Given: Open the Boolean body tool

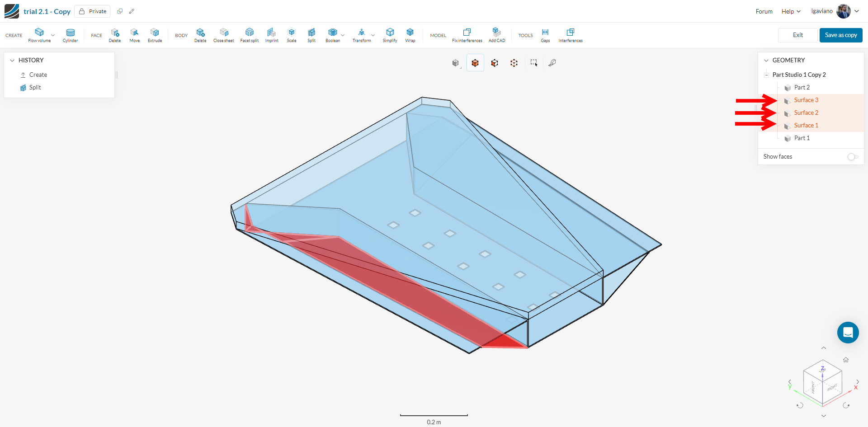Looking at the screenshot, I should 332,34.
